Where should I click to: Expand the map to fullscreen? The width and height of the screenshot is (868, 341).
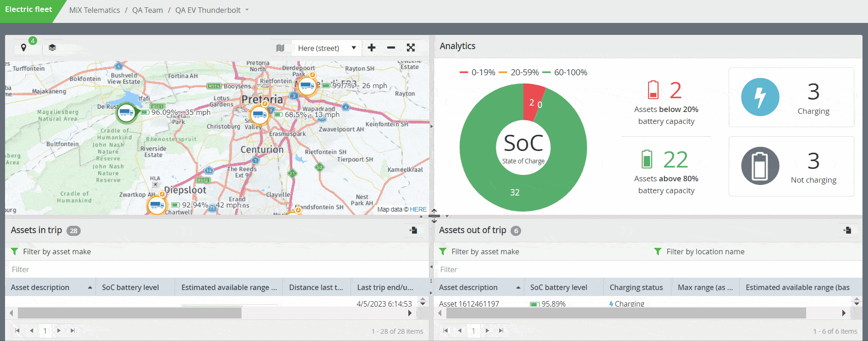411,48
